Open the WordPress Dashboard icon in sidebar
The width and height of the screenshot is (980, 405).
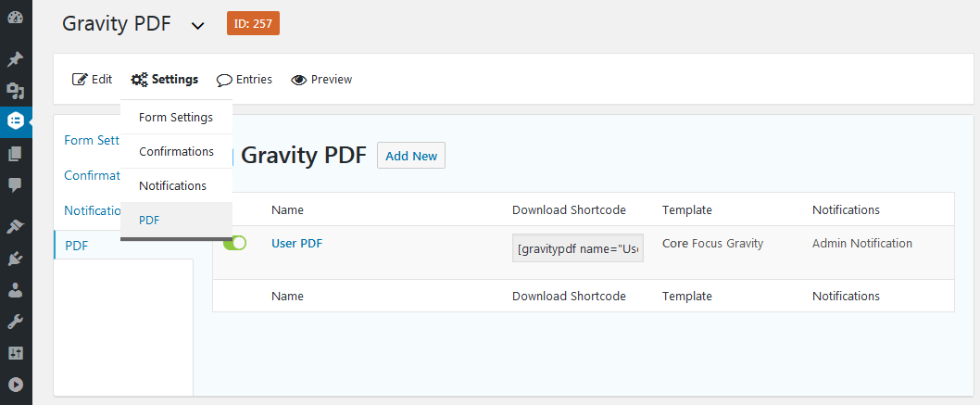(x=15, y=19)
